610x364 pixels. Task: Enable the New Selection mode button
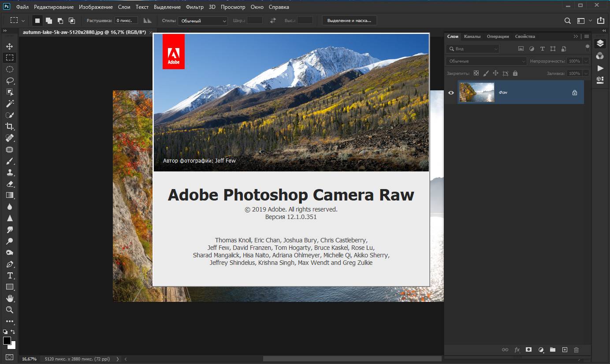[38, 20]
